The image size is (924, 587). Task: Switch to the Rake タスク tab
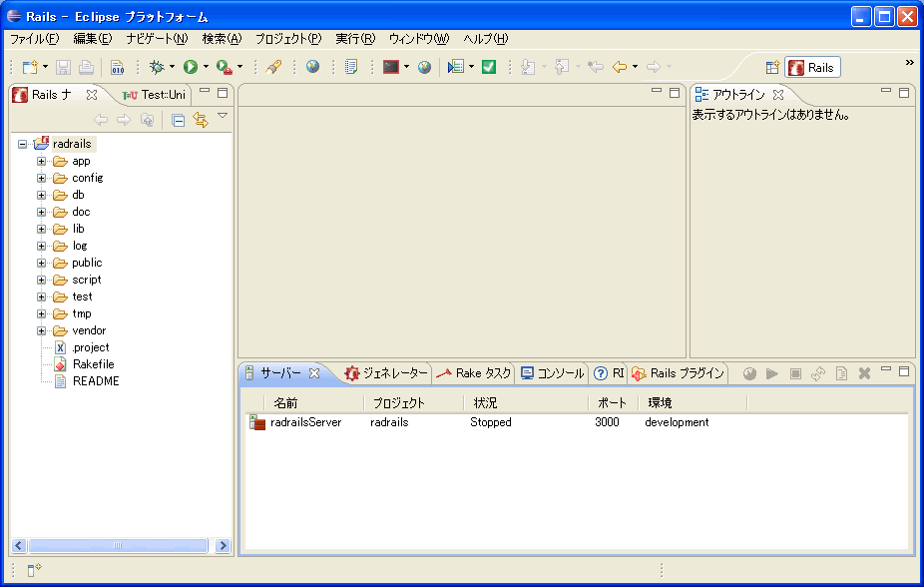pyautogui.click(x=474, y=373)
